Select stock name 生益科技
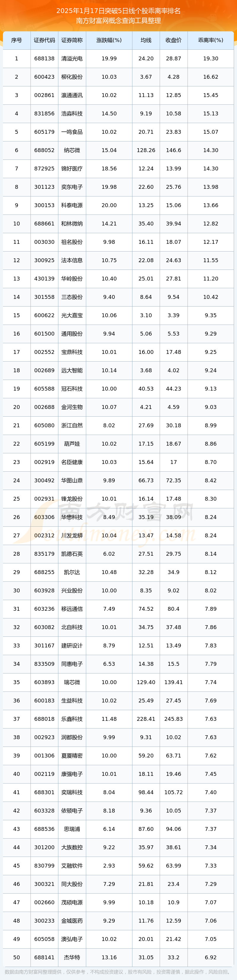237x980 pixels. click(72, 700)
